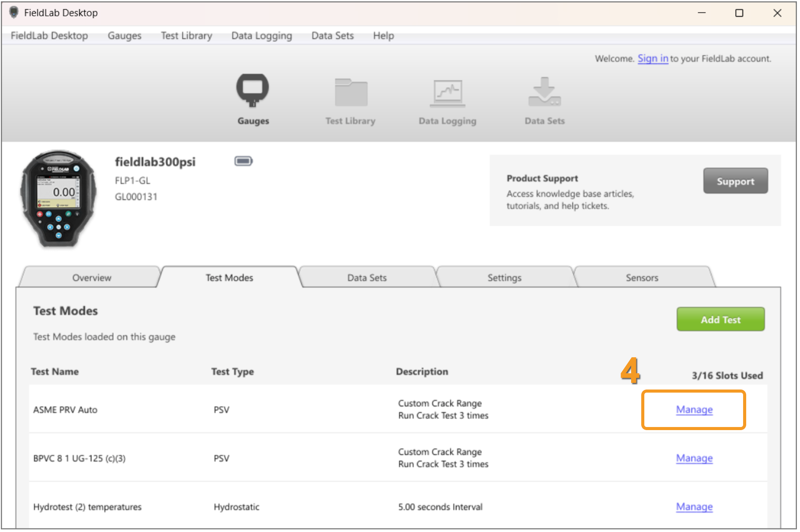
Task: Select the Test Modes tab
Action: point(229,277)
